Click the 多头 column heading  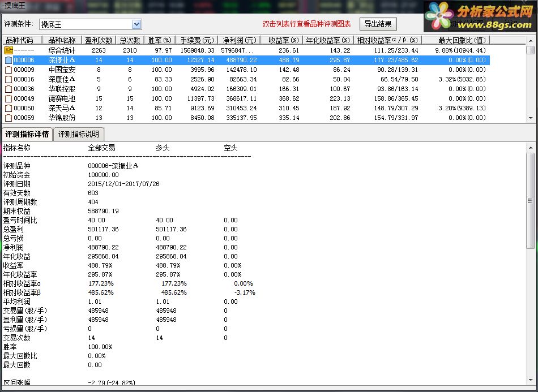click(x=163, y=148)
